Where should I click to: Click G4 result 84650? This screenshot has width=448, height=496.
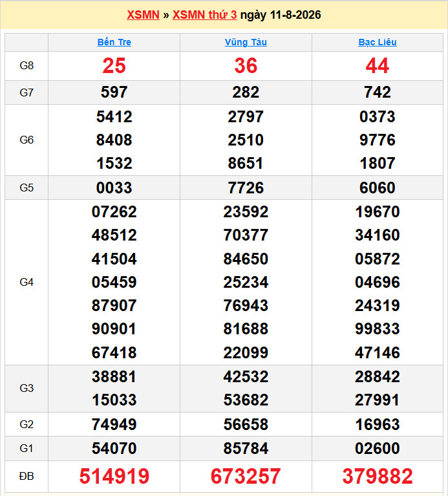click(246, 259)
